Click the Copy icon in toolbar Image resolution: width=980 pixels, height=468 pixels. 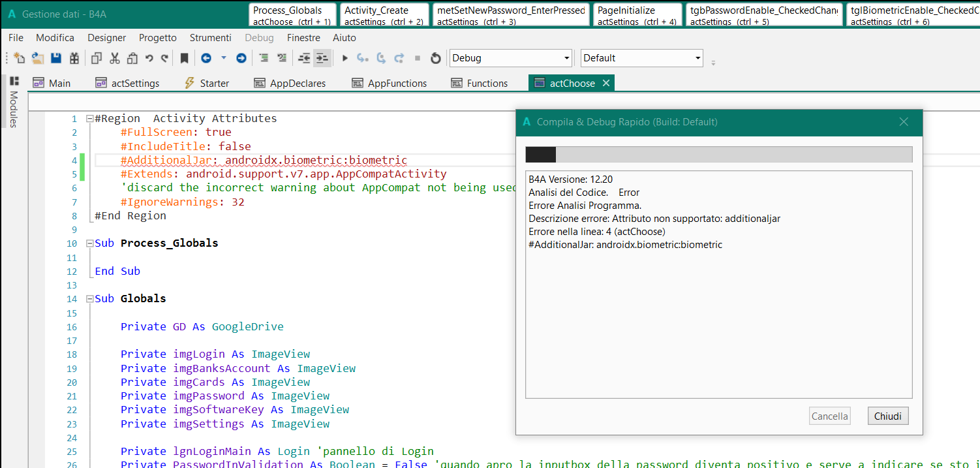[x=97, y=58]
